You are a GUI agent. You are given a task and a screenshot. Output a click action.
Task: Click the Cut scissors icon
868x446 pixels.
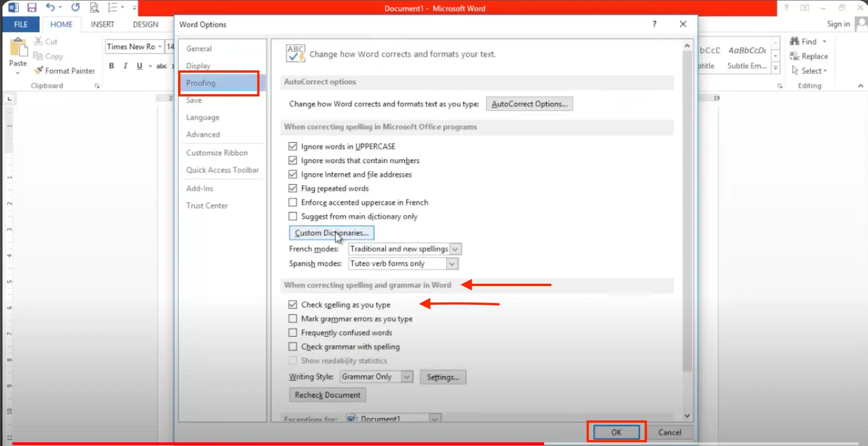(x=38, y=41)
